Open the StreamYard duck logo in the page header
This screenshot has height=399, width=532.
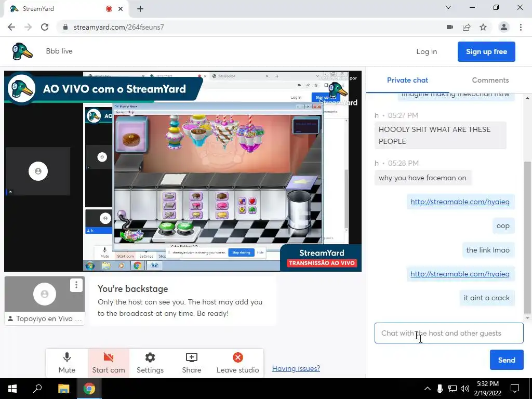coord(22,51)
